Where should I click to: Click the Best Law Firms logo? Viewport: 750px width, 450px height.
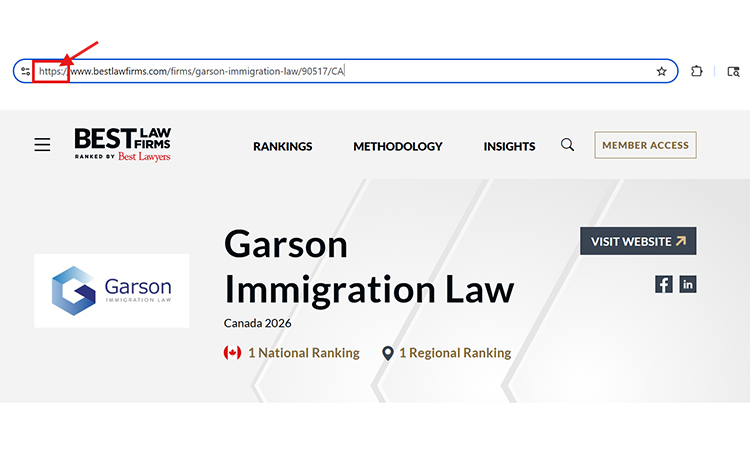tap(122, 144)
